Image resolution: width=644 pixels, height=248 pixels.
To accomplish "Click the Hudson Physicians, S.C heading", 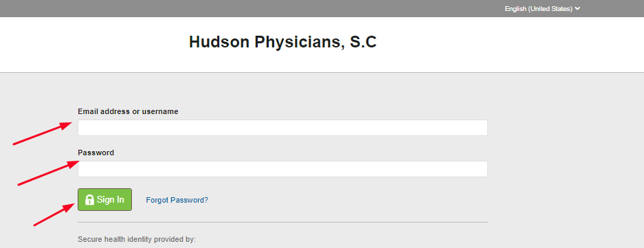I will pyautogui.click(x=282, y=43).
